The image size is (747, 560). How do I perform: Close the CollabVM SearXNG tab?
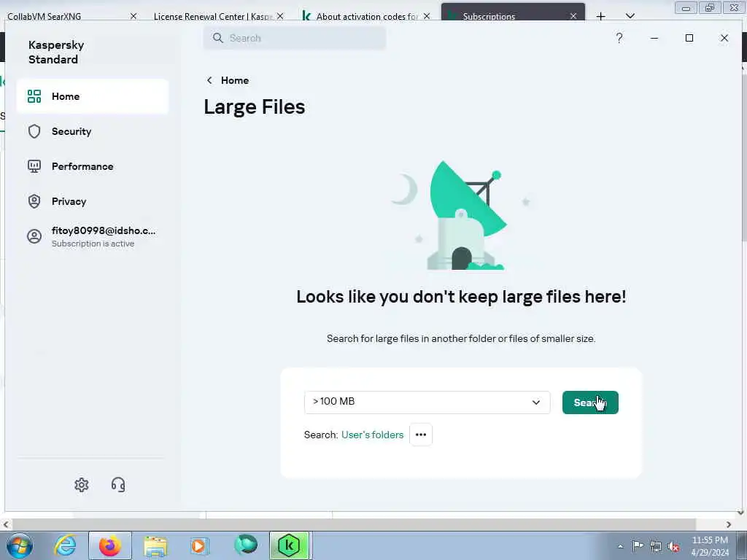pyautogui.click(x=133, y=16)
